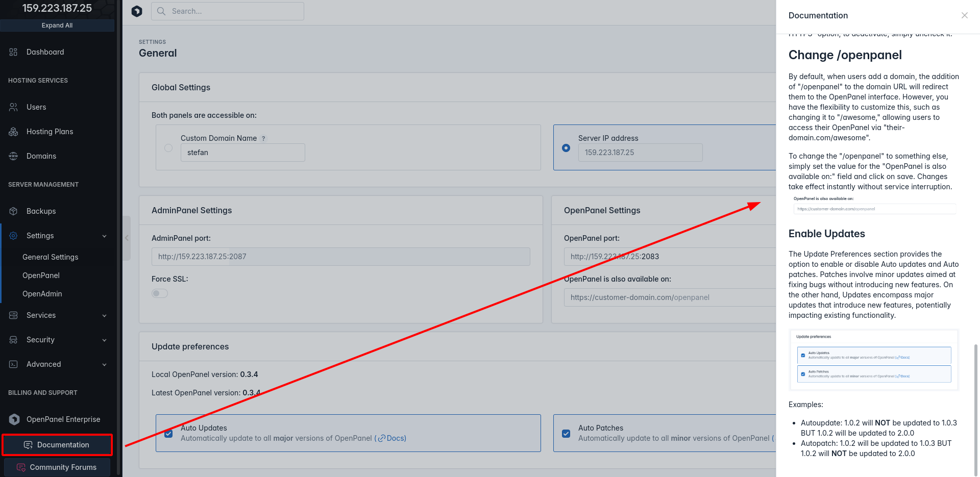Click the OpenPanel Enterprise hexagon icon
This screenshot has height=477, width=980.
pyautogui.click(x=14, y=419)
